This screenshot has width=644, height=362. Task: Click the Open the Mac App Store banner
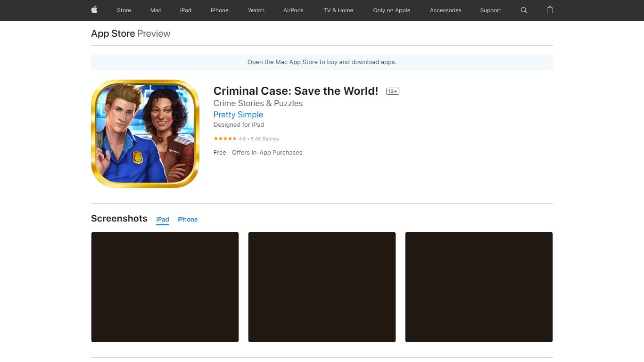tap(322, 62)
